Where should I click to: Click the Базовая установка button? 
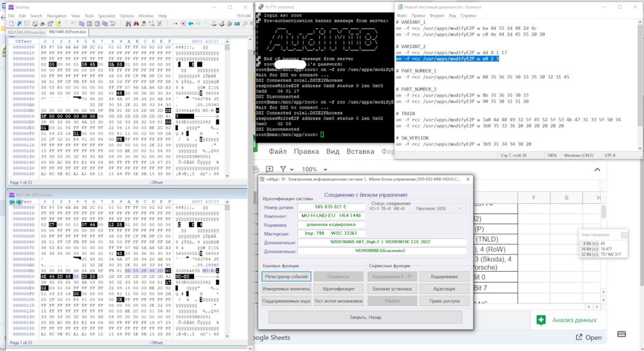(392, 289)
